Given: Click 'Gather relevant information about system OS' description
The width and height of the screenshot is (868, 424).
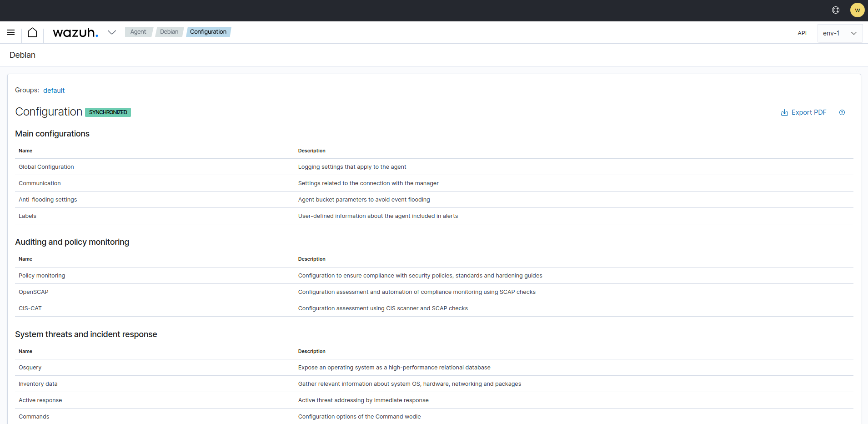Looking at the screenshot, I should tap(410, 384).
